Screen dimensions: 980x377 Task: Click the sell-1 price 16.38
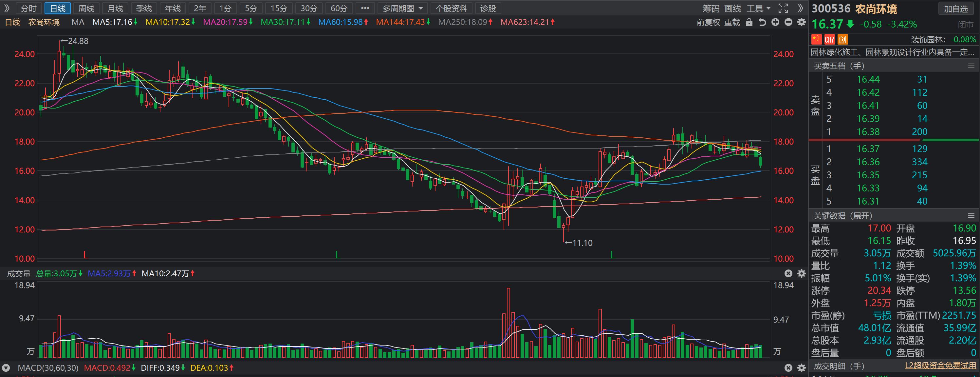[x=868, y=132]
